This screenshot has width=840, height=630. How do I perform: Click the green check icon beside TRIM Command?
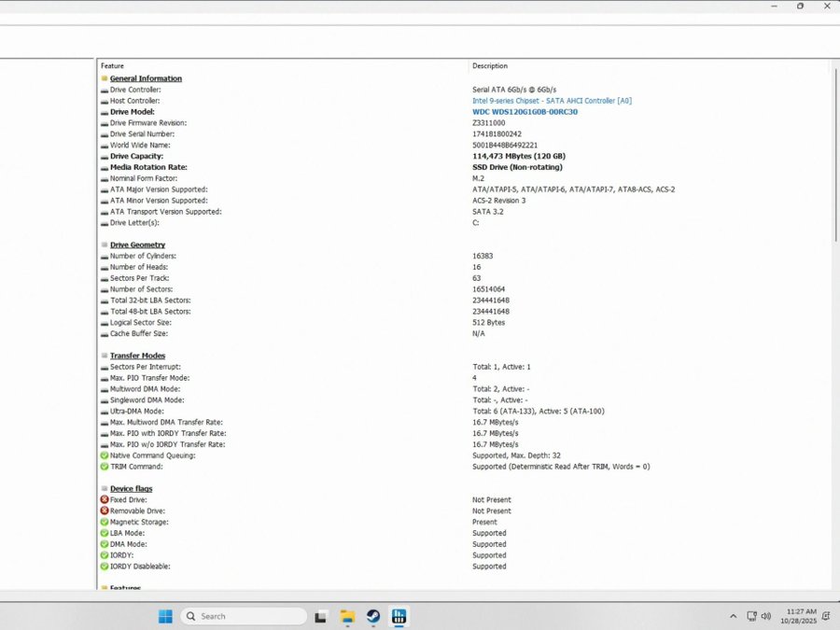(105, 467)
